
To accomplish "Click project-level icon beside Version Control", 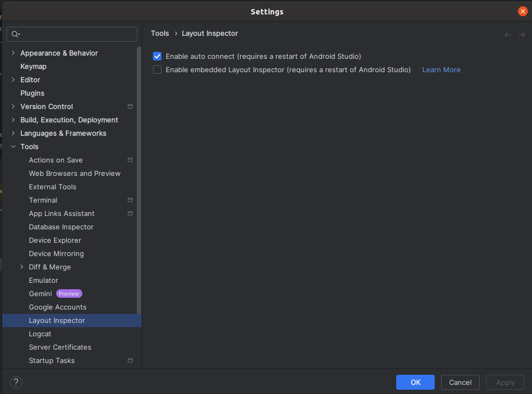I will (x=130, y=106).
